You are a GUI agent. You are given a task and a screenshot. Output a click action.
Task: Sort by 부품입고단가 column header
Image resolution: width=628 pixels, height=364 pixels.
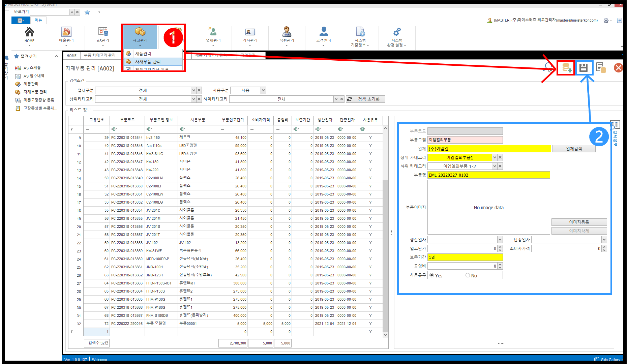(233, 120)
